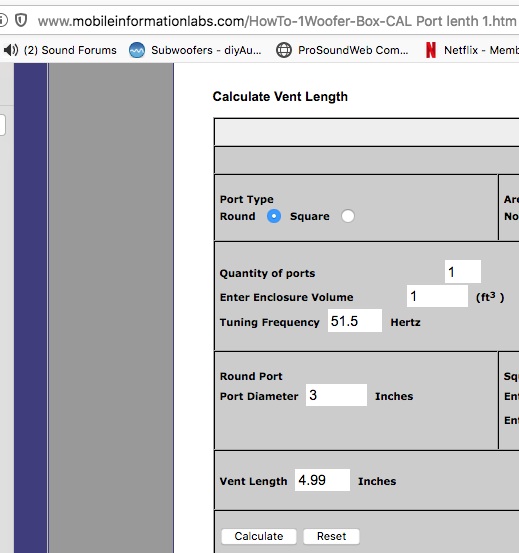Click the diyAudio blue wave favicon
Viewport: 519px width, 553px height.
[x=137, y=50]
